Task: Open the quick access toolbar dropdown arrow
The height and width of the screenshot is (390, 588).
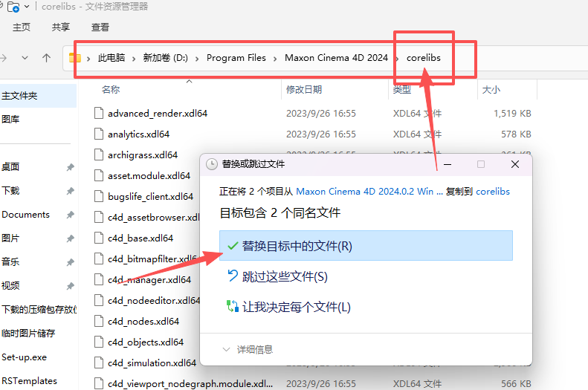Action: coord(27,7)
